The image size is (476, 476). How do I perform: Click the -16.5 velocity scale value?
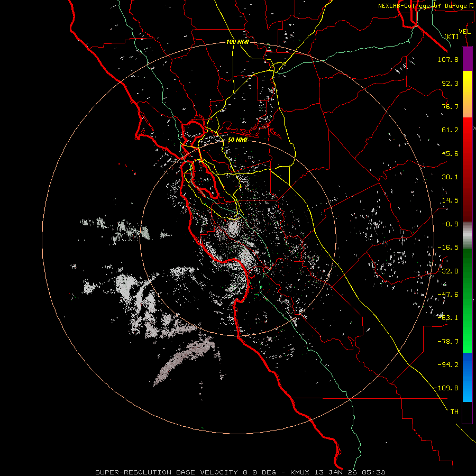448,248
